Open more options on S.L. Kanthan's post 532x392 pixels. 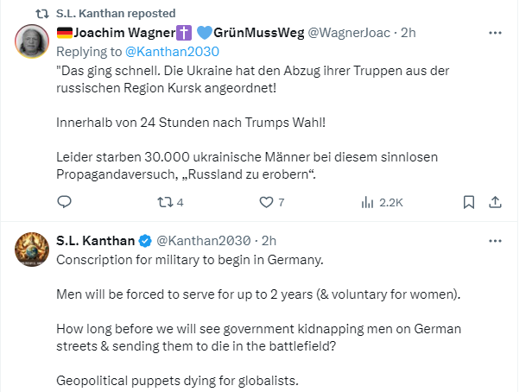click(x=495, y=240)
